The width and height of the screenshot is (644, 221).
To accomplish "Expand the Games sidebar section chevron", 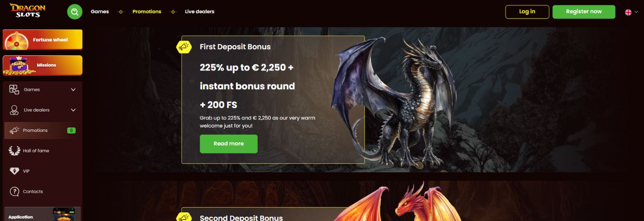I will click(x=73, y=90).
